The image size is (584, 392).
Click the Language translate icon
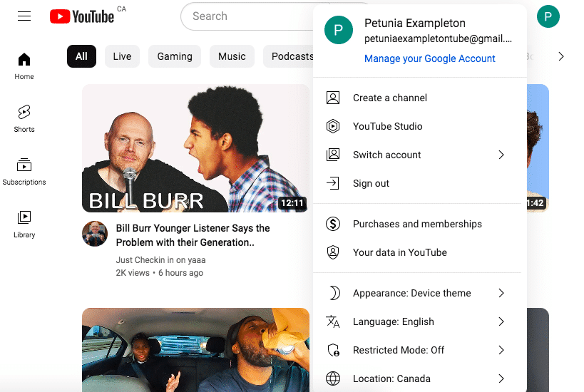pos(332,321)
